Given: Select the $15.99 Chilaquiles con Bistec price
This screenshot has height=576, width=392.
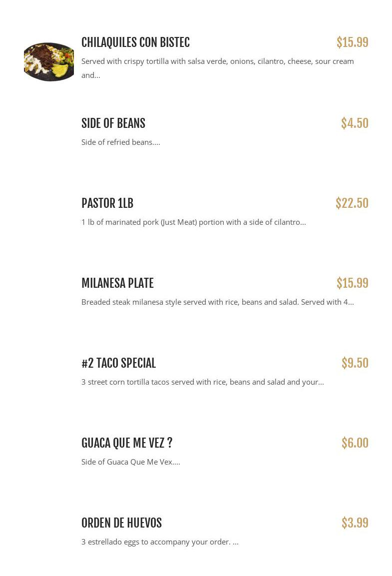Looking at the screenshot, I should pos(352,43).
